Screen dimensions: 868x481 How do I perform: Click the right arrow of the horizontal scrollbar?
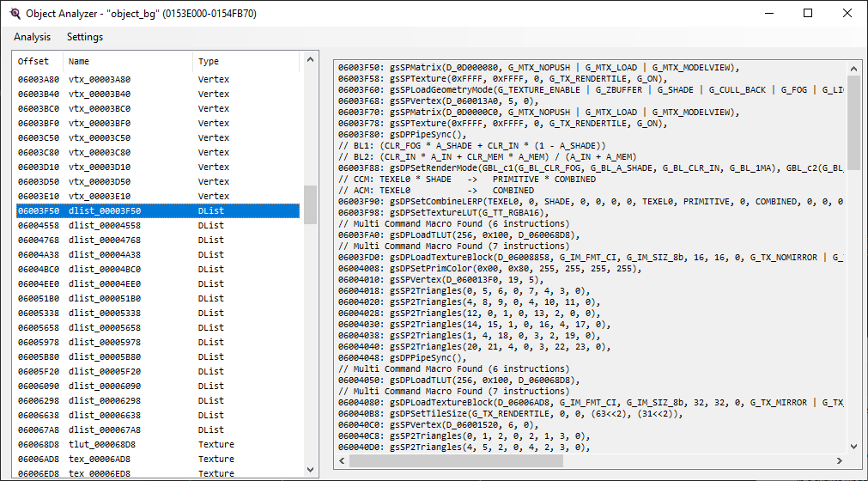[x=839, y=461]
